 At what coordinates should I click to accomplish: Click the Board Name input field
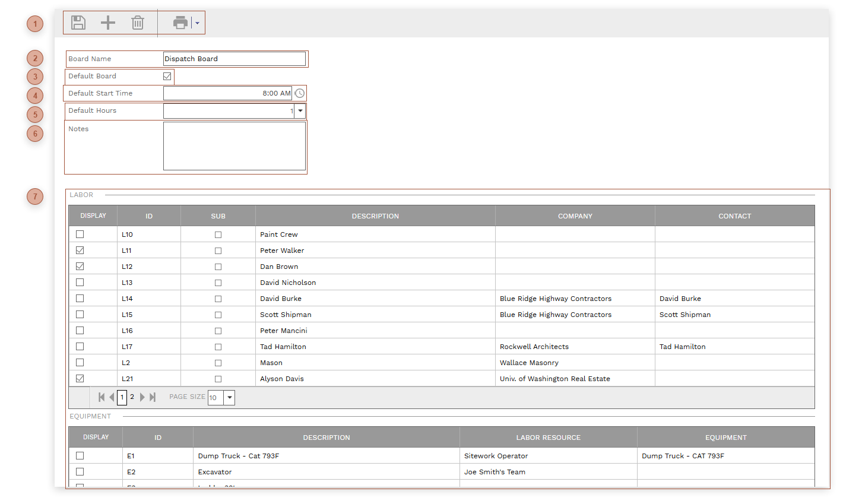234,59
